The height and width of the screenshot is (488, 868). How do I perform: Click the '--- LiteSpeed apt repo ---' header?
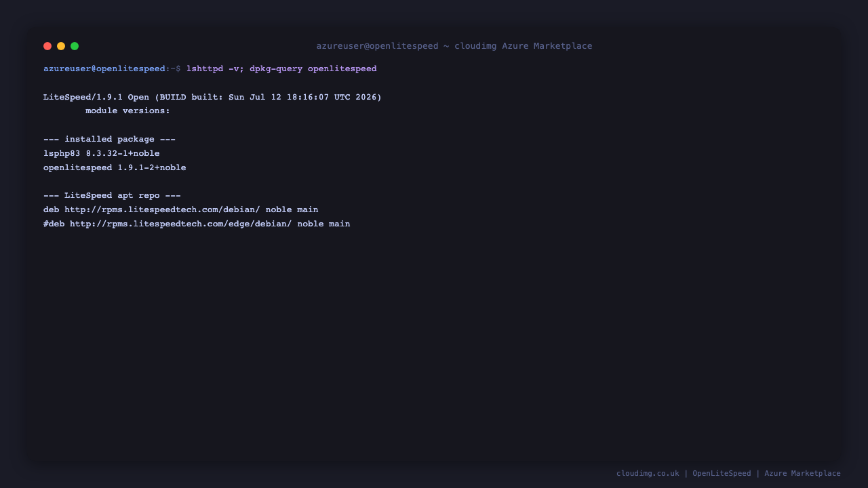coord(112,195)
